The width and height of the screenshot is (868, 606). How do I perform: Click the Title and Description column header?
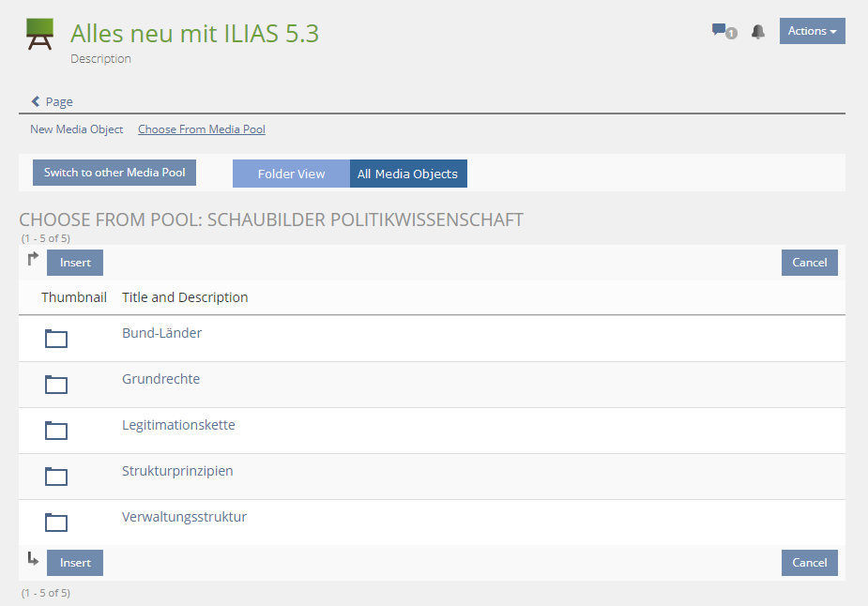point(185,297)
